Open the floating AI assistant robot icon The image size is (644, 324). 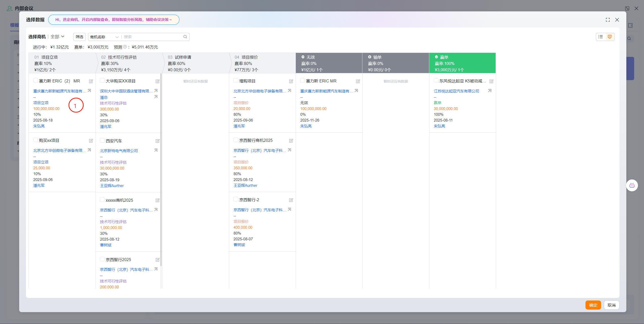[x=632, y=186]
